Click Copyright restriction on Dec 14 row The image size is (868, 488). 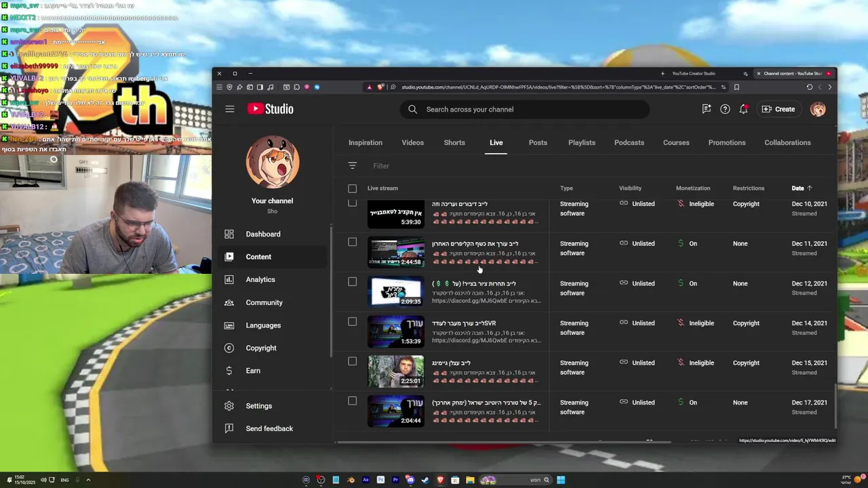coord(746,323)
